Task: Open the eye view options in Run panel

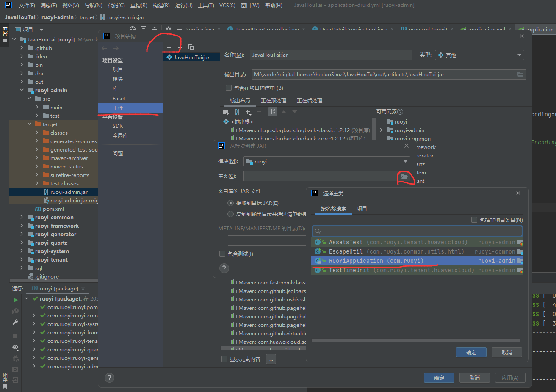Action: pos(15,348)
